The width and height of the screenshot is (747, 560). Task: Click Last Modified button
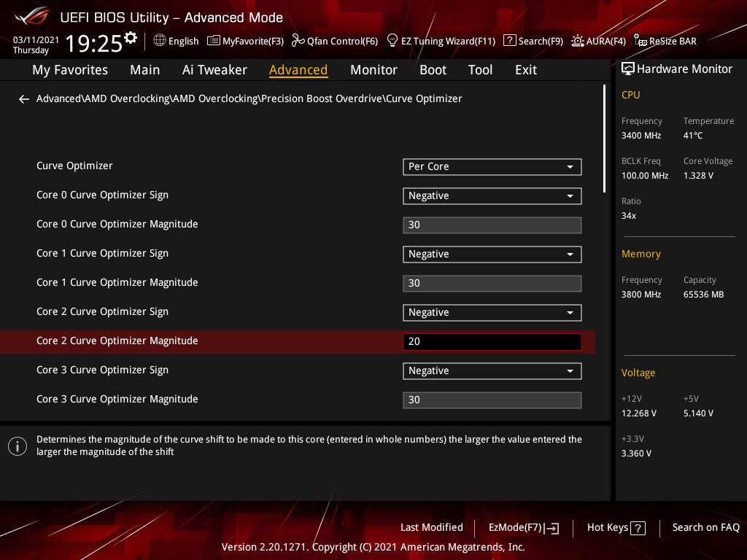432,528
